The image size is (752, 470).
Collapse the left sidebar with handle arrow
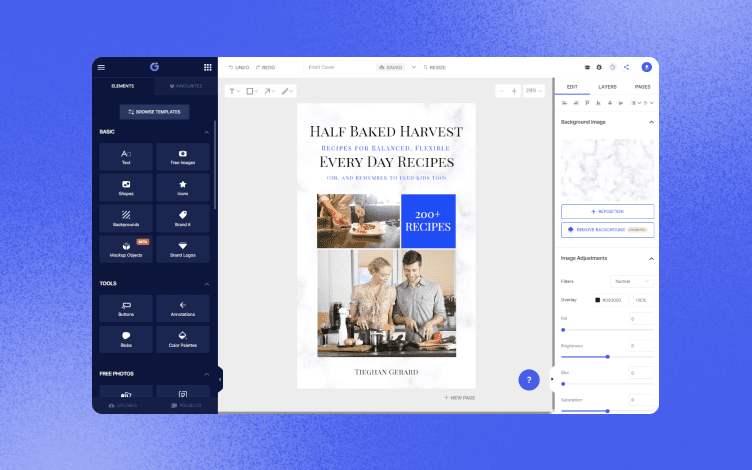pyautogui.click(x=220, y=379)
